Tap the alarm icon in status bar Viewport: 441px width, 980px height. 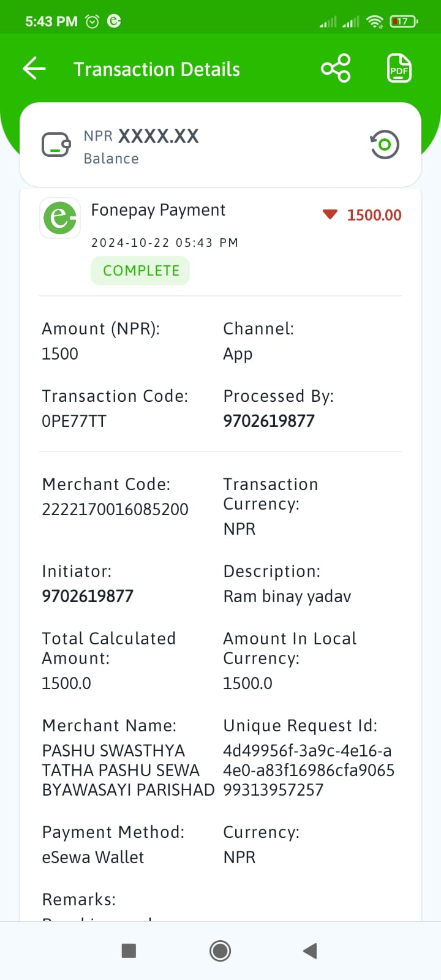pos(92,21)
